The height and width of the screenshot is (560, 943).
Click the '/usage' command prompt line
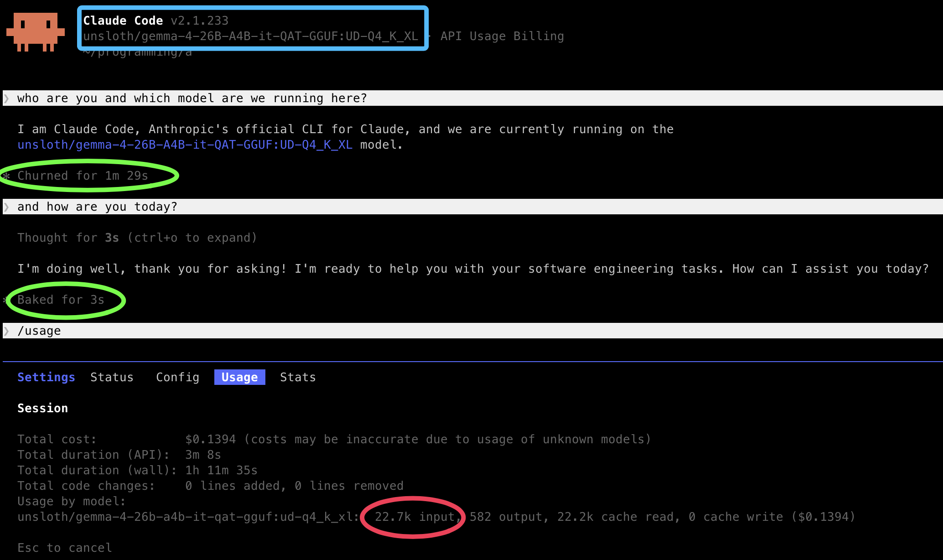(x=473, y=331)
